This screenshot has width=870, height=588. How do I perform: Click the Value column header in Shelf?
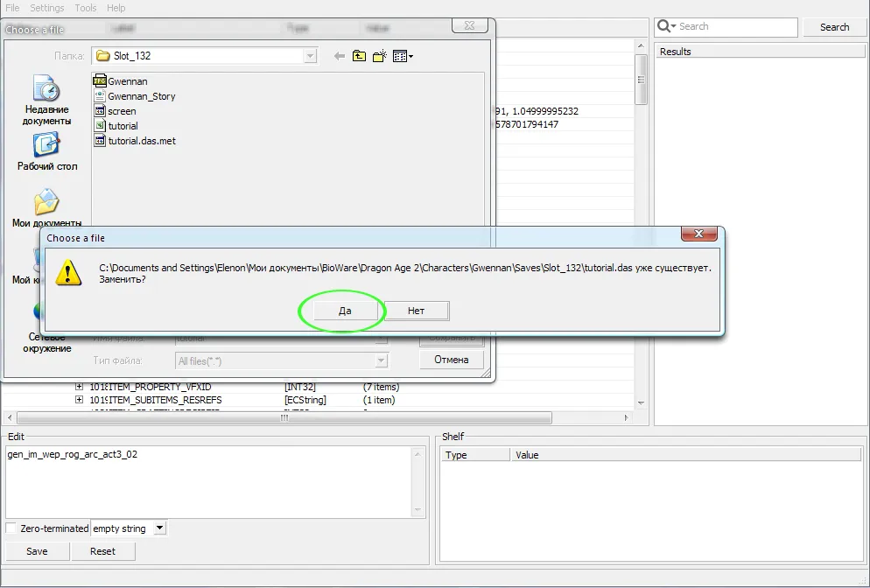[x=685, y=455]
